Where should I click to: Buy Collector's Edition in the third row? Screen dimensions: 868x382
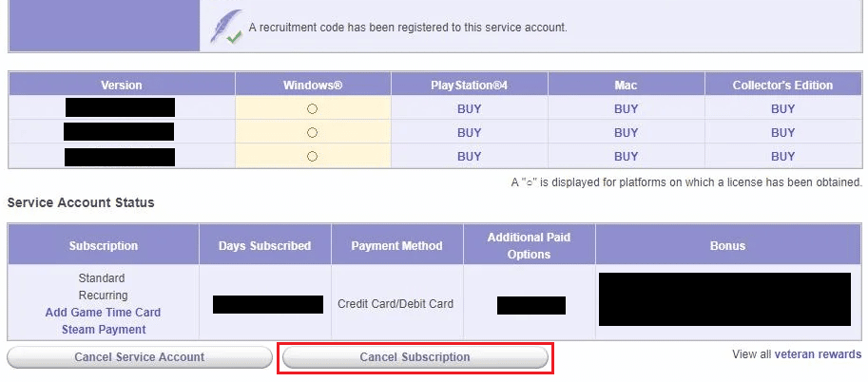[x=783, y=157]
